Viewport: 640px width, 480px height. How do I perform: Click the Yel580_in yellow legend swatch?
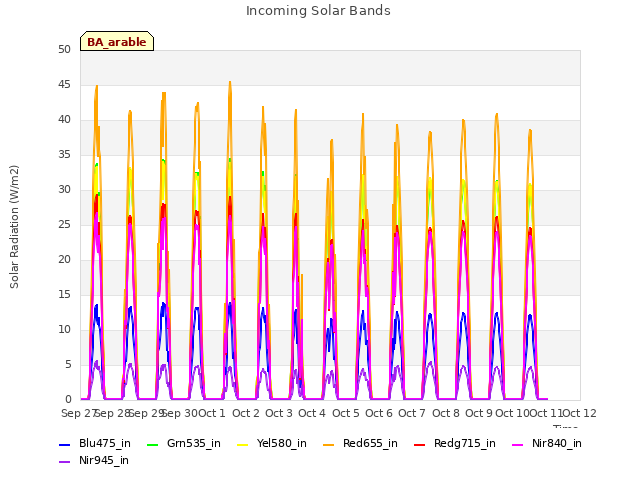tap(242, 444)
